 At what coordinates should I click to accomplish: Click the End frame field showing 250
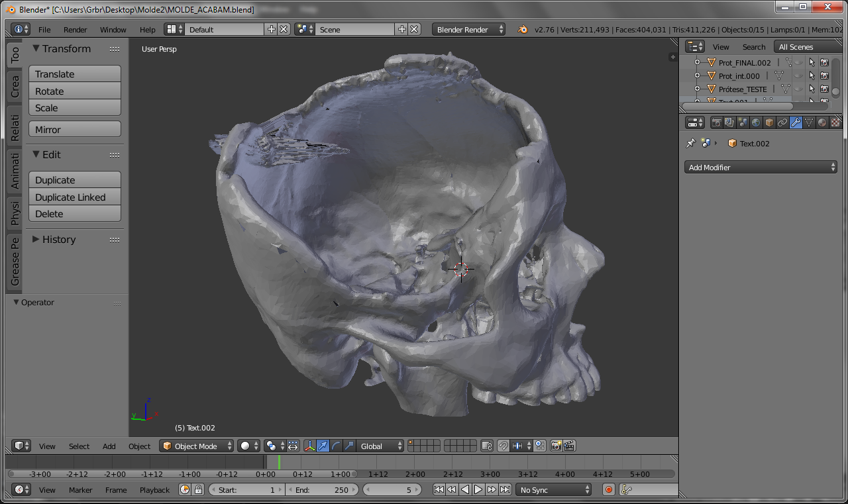(x=323, y=490)
